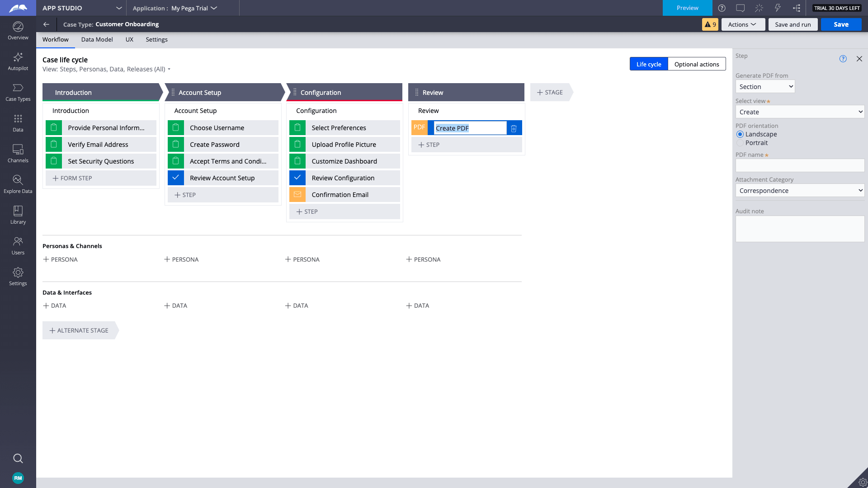Click the Audit note text area
868x488 pixels.
click(x=800, y=229)
